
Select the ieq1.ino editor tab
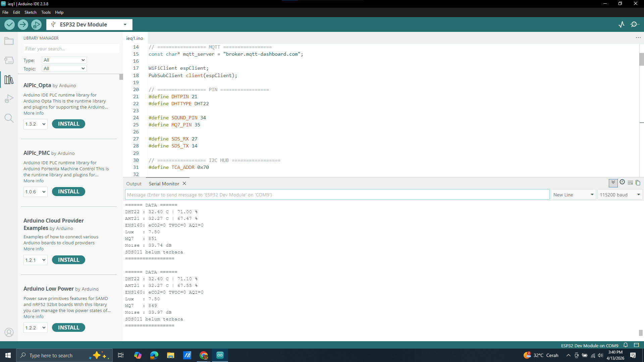tap(135, 38)
